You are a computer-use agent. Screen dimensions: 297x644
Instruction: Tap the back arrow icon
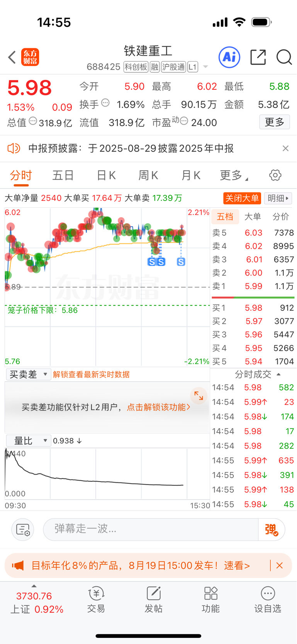[12, 57]
